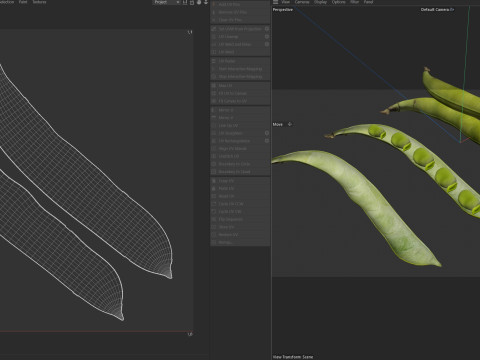Open the Paint menu
Viewport: 480px width, 360px height.
click(x=23, y=2)
